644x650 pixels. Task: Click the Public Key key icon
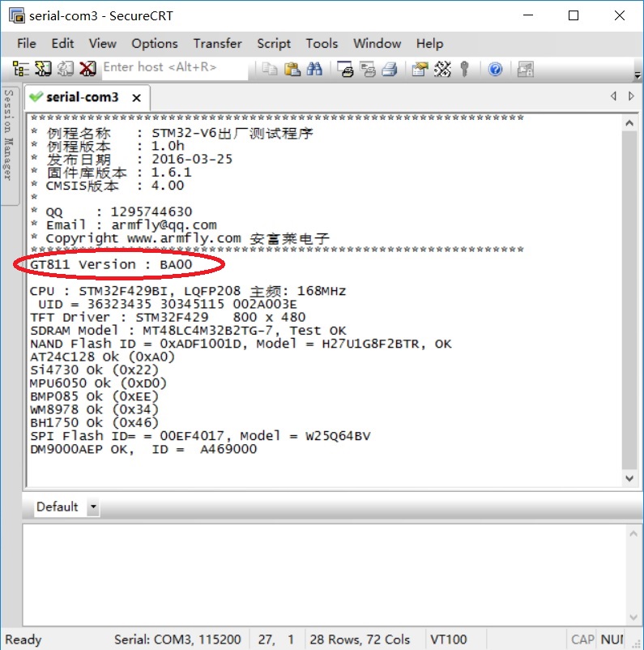[464, 69]
